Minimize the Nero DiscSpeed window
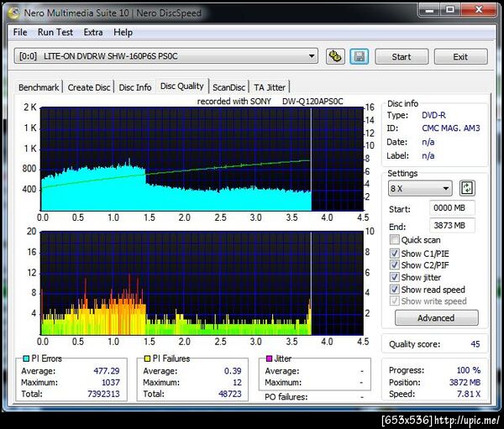 (428, 9)
